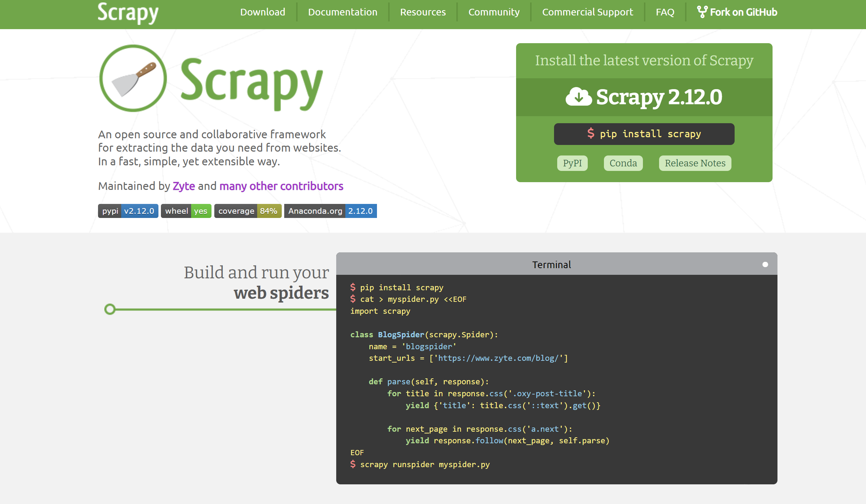
Task: Click the wheel badge icon
Action: tap(185, 211)
